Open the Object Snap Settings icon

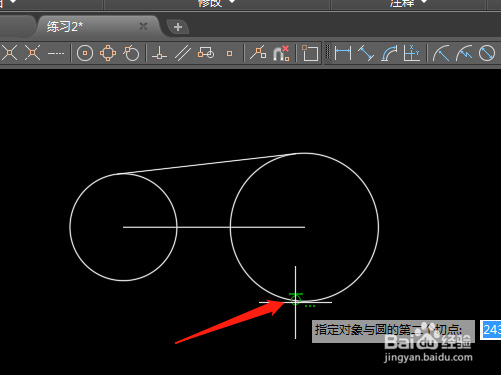(310, 53)
